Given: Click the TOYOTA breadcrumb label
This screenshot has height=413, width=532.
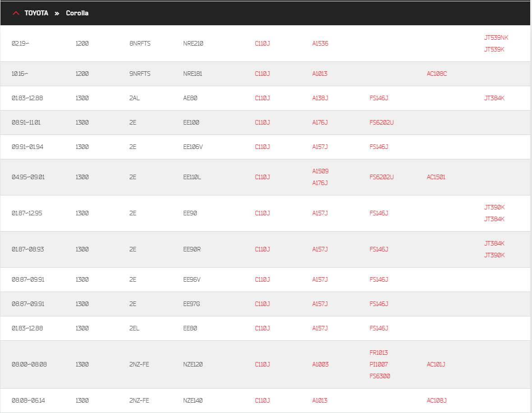Looking at the screenshot, I should (36, 13).
